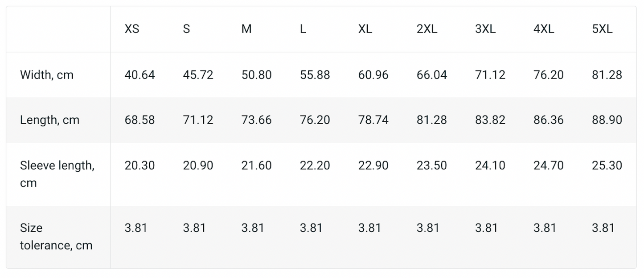Click the M size header

[246, 29]
